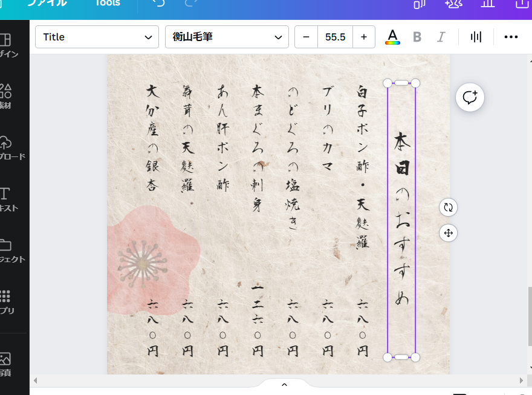The height and width of the screenshot is (395, 532).
Task: Select the あん肝ポン酢 menu line
Action: (x=222, y=138)
